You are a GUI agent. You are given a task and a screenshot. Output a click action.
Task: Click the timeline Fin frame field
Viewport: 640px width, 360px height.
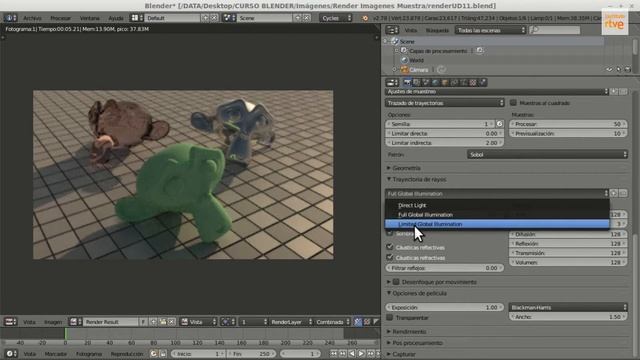click(251, 353)
